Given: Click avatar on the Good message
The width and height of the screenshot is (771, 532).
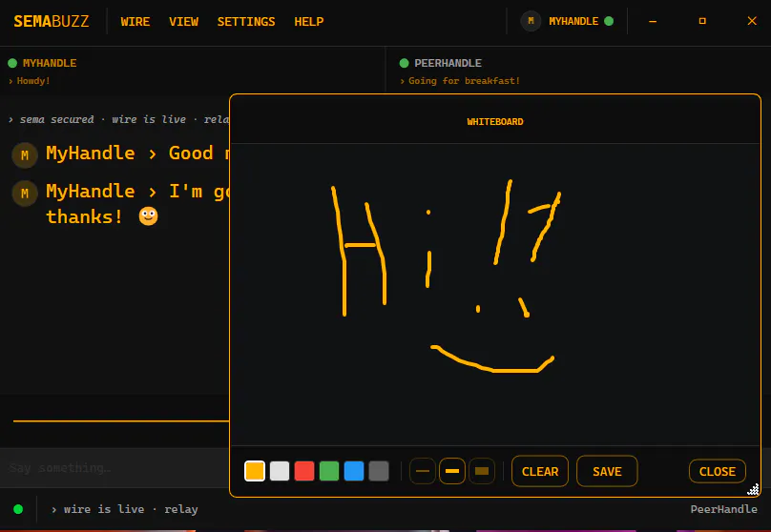Looking at the screenshot, I should click(25, 155).
